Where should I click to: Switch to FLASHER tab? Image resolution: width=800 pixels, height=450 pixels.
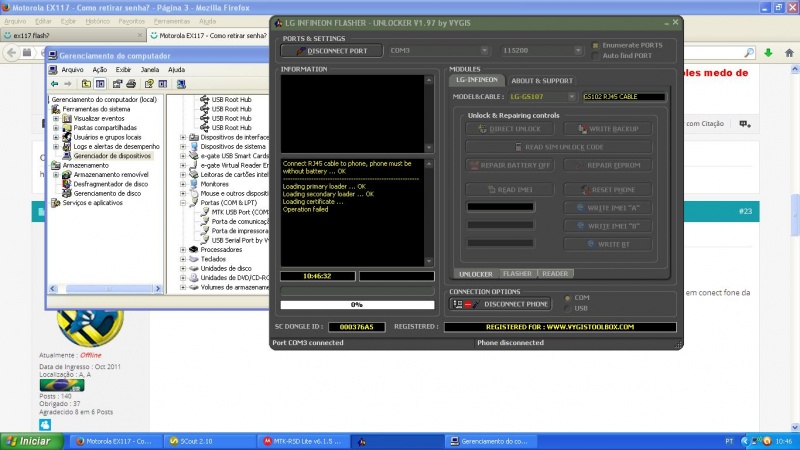(x=517, y=274)
